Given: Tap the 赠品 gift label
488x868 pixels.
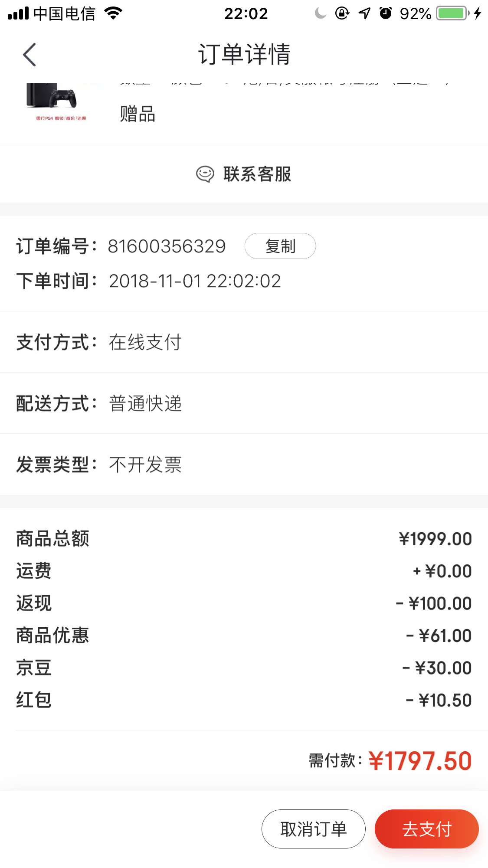Looking at the screenshot, I should pyautogui.click(x=138, y=115).
